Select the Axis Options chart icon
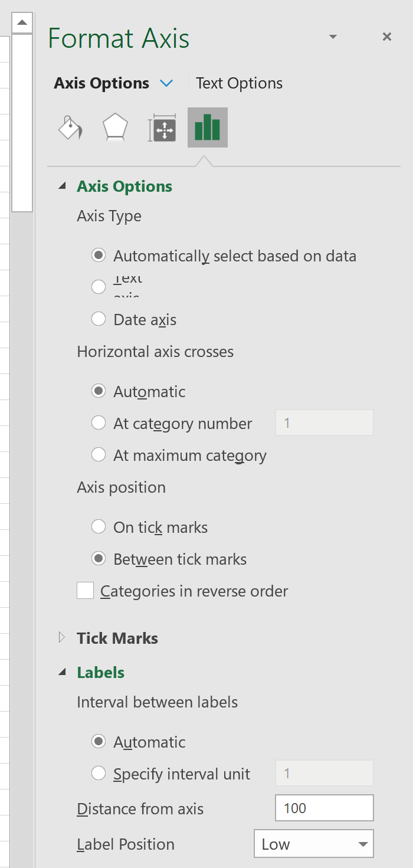The width and height of the screenshot is (413, 868). pyautogui.click(x=207, y=127)
